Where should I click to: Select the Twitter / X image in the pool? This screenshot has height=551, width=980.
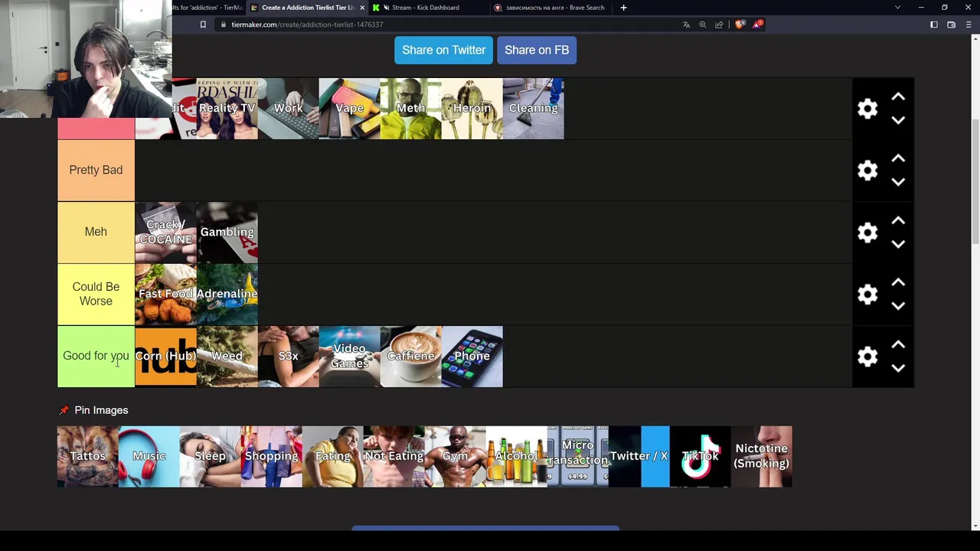coord(639,456)
